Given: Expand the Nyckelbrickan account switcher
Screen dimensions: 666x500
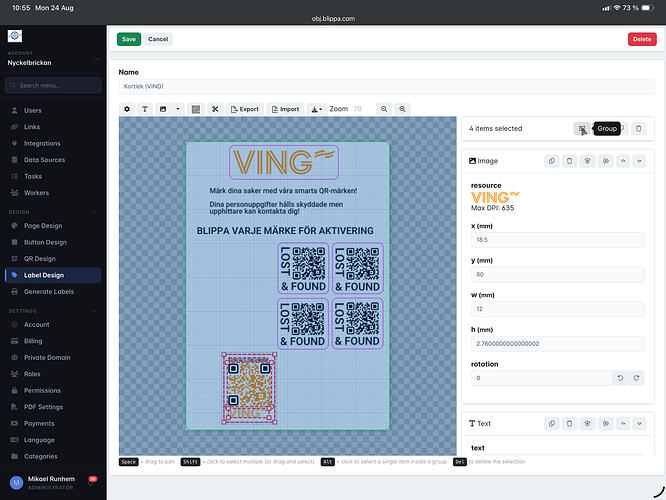Looking at the screenshot, I should coord(53,59).
